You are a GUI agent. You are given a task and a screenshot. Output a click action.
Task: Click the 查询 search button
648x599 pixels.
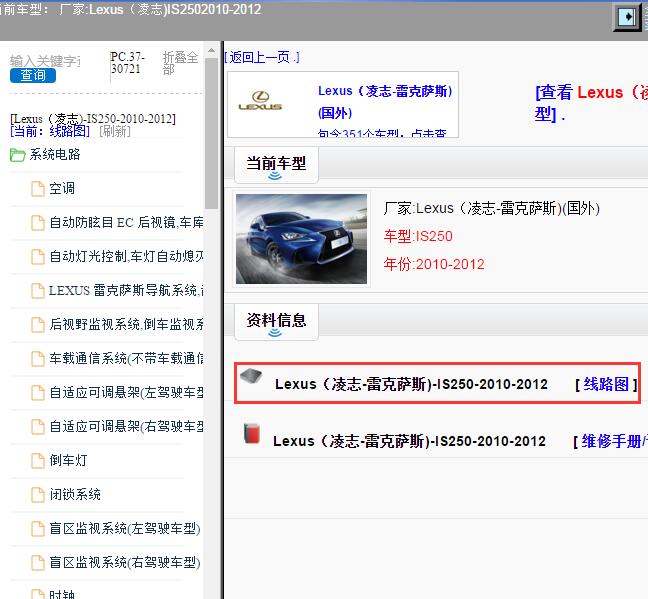(x=33, y=75)
